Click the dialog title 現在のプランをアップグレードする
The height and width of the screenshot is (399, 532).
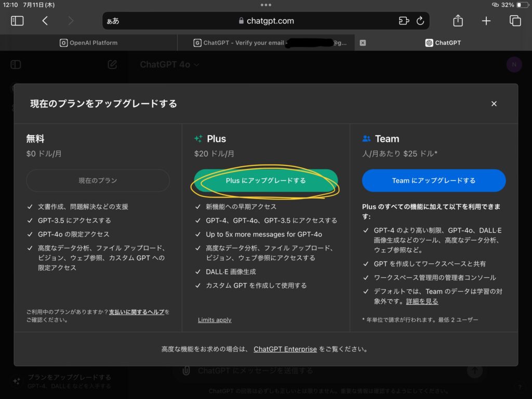(103, 103)
